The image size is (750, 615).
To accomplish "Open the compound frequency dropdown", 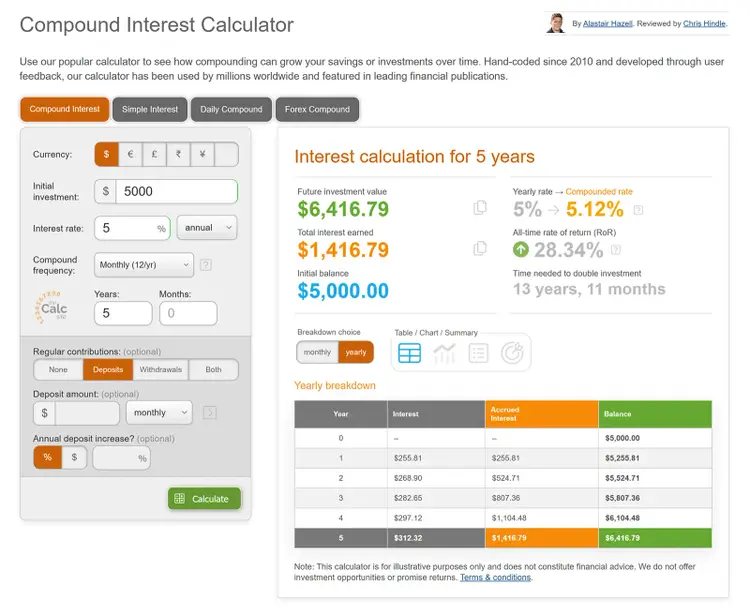I will (143, 264).
